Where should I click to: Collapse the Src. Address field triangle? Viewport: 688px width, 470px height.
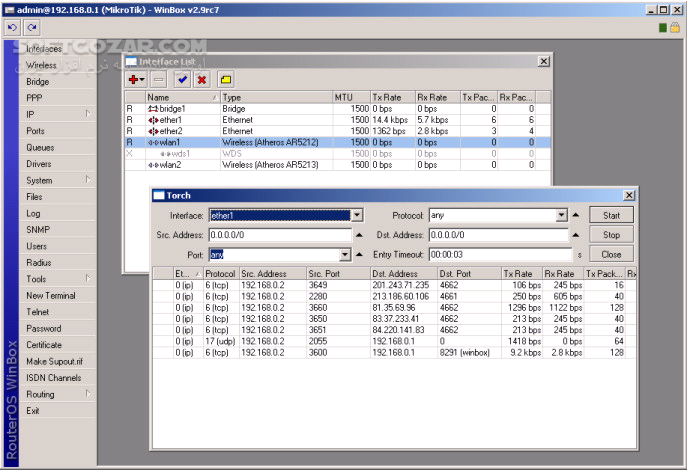coord(359,235)
